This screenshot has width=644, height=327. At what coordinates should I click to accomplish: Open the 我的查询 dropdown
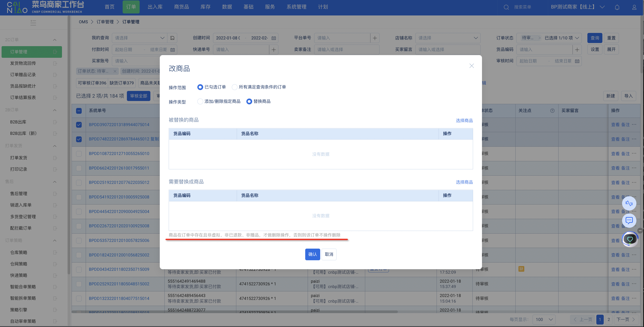(x=139, y=38)
